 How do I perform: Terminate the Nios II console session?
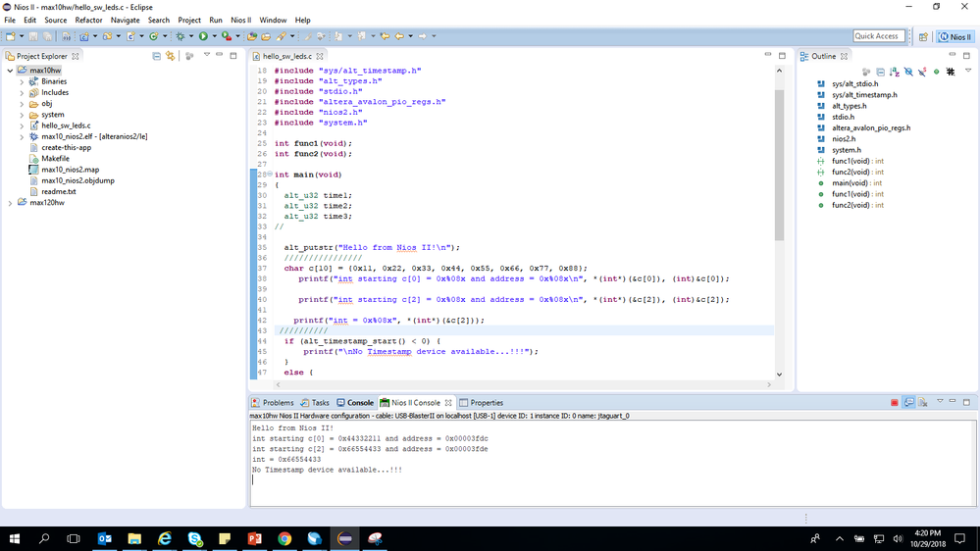click(x=894, y=403)
